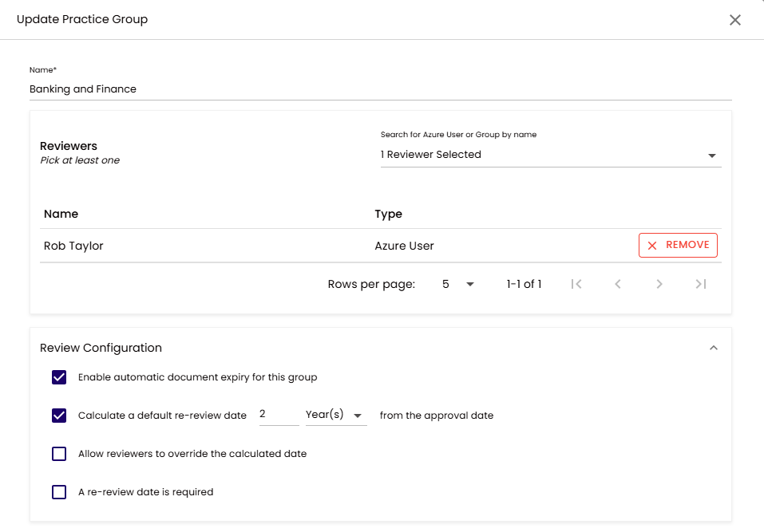This screenshot has height=532, width=764.
Task: Collapse the Review Configuration section
Action: click(x=714, y=348)
